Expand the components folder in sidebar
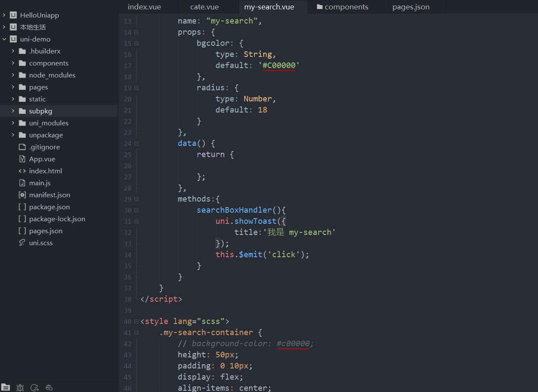The height and width of the screenshot is (392, 538). 13,63
